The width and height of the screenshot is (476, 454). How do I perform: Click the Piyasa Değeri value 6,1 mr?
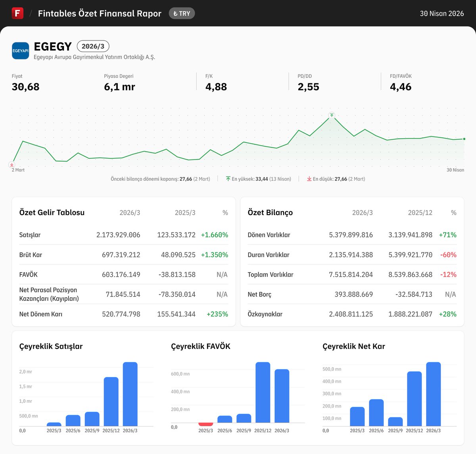119,87
